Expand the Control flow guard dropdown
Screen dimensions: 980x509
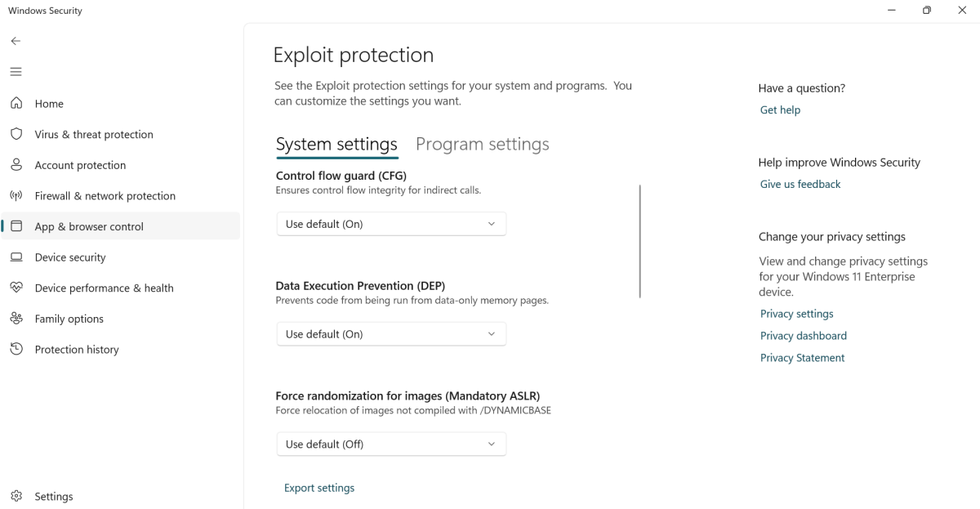(x=391, y=224)
